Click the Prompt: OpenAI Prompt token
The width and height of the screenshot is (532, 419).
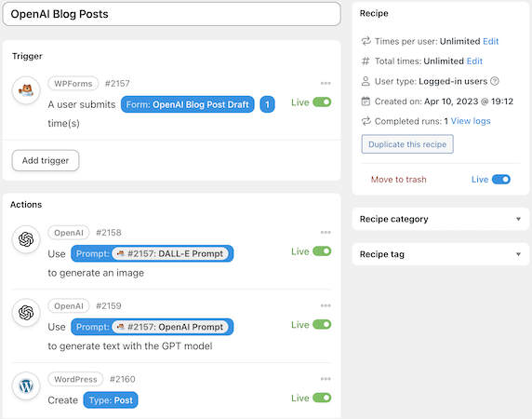coord(152,327)
